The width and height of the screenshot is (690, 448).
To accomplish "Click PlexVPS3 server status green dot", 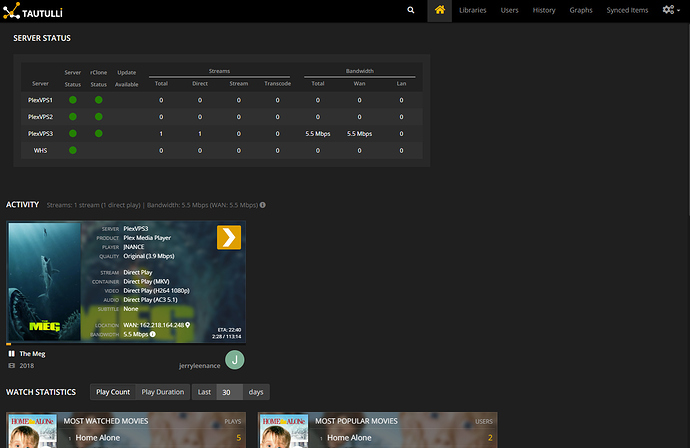I will 73,133.
